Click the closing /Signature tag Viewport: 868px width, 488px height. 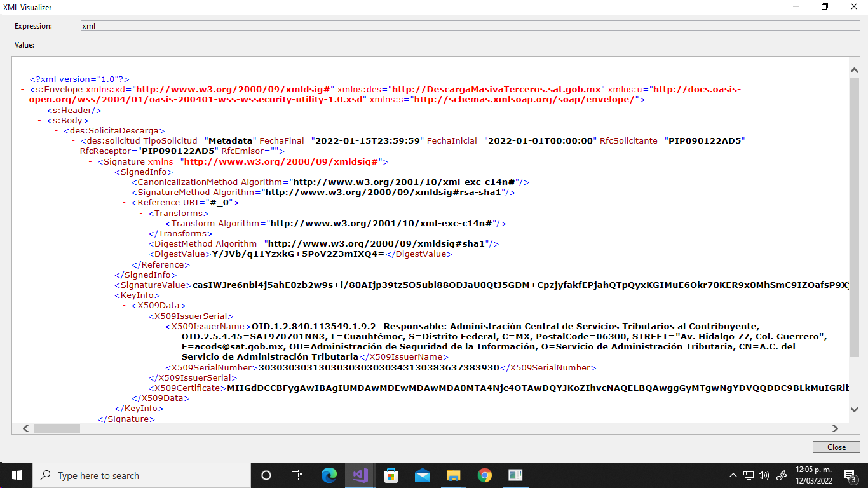126,419
